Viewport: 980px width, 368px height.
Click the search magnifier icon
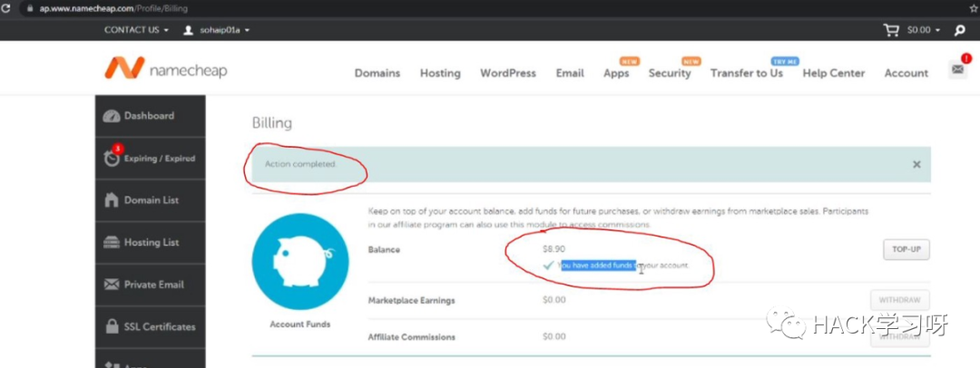(960, 30)
